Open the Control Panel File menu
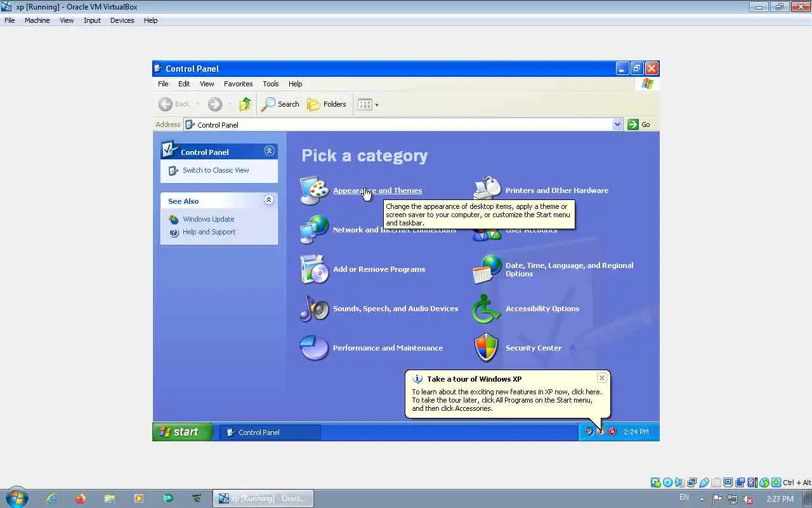812x508 pixels. pos(163,84)
